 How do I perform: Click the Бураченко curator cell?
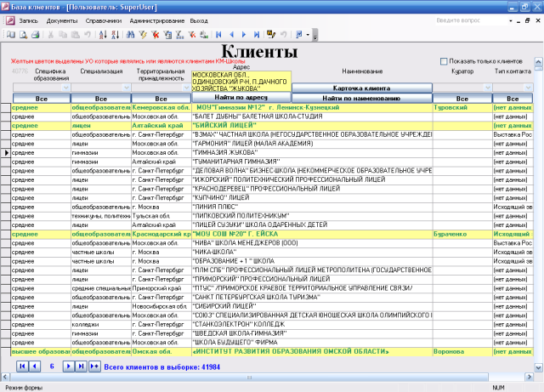click(462, 234)
